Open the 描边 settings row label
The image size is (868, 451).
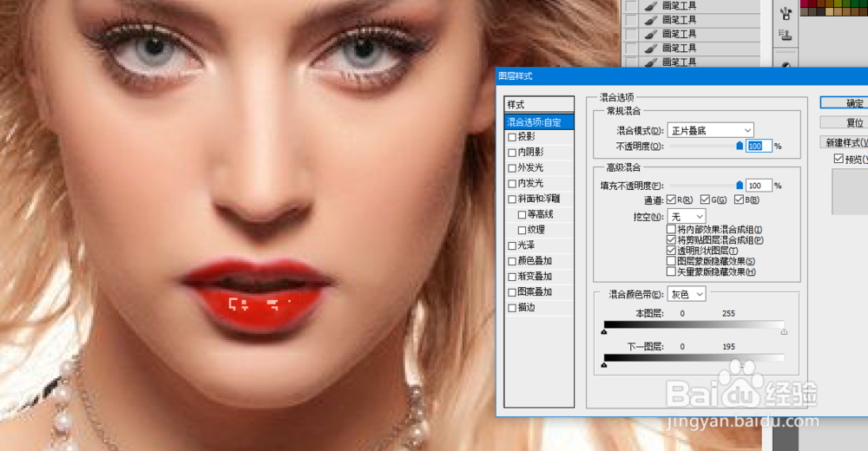tap(527, 307)
